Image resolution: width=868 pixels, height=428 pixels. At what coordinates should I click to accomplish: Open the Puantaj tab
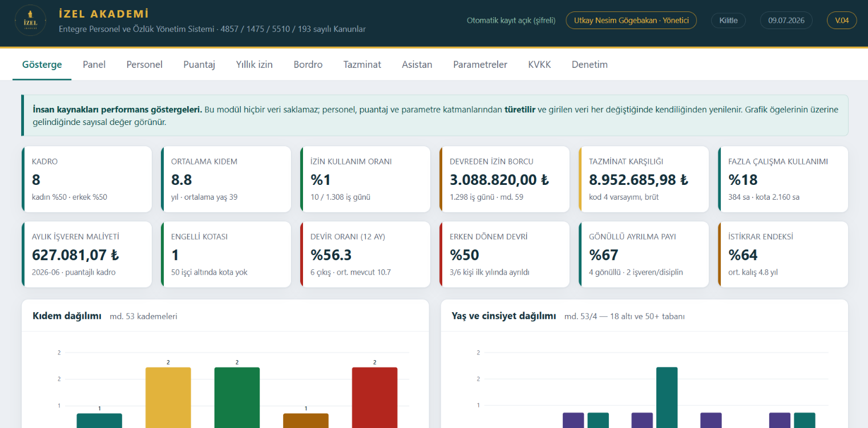199,64
